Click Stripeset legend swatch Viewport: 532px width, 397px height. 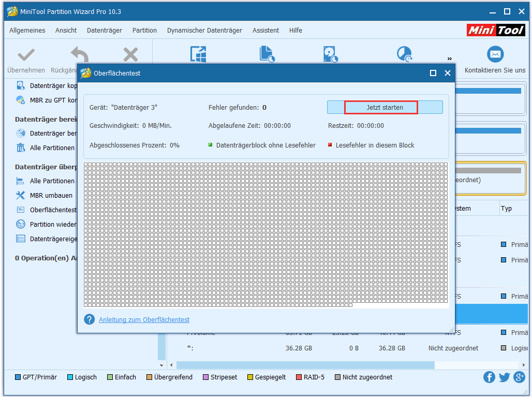(205, 377)
